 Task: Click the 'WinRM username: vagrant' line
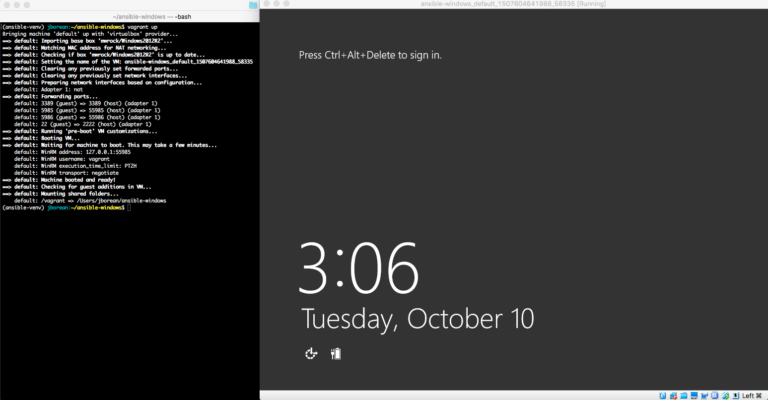pyautogui.click(x=62, y=159)
